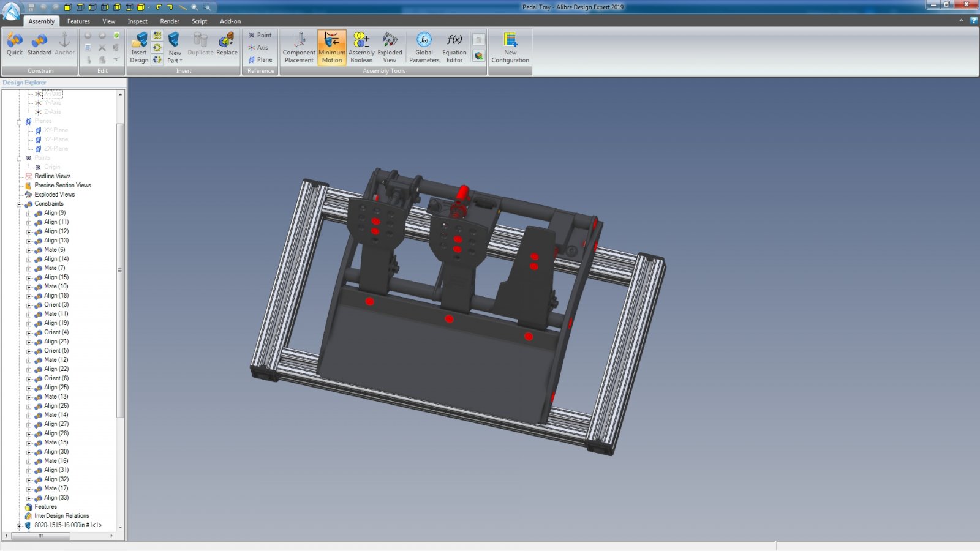Insert a reference Plane
Image resolution: width=980 pixels, height=551 pixels.
260,60
